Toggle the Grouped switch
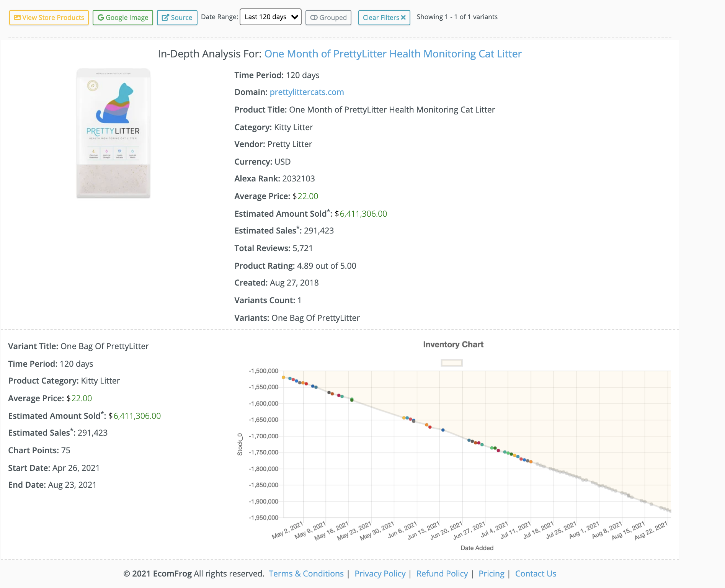725x588 pixels. coord(328,18)
